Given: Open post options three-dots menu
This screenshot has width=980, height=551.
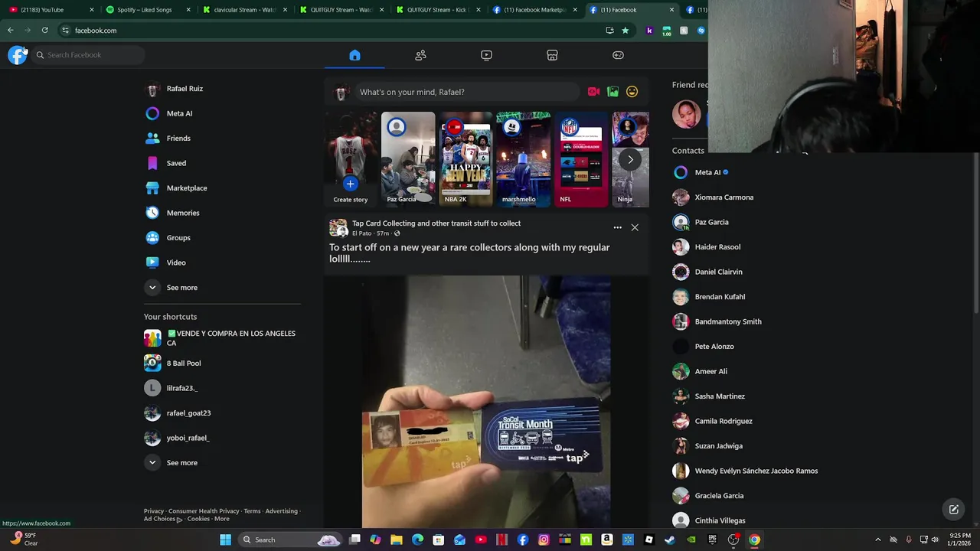Looking at the screenshot, I should point(617,227).
